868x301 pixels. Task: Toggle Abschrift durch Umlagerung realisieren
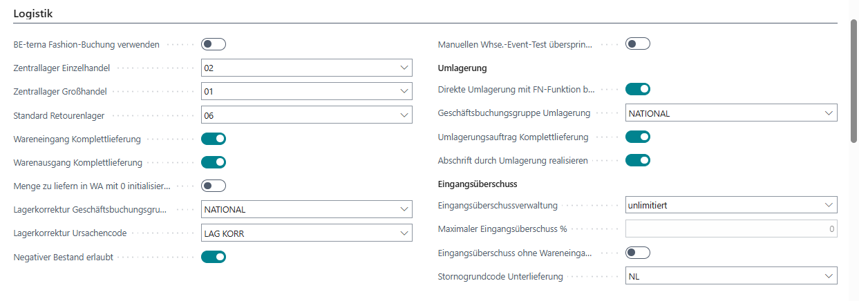[x=638, y=161]
